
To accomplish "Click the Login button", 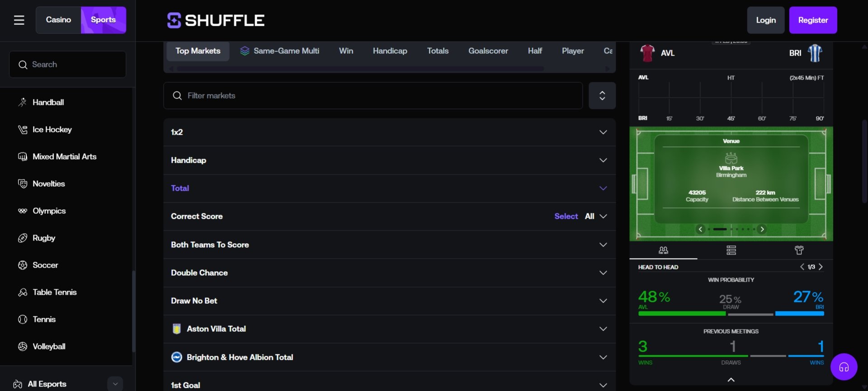I will [765, 20].
